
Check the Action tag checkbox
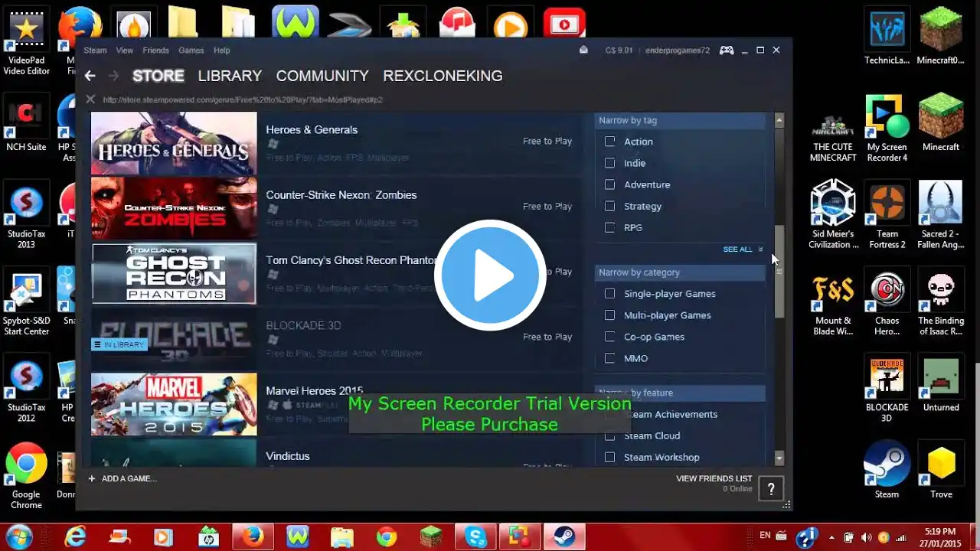[609, 142]
